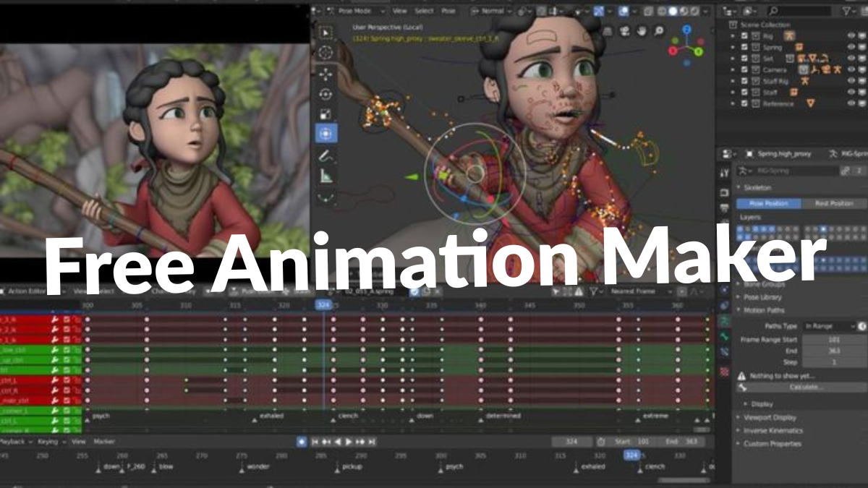
Task: Hide the Camera collection with eye icon
Action: tap(851, 69)
